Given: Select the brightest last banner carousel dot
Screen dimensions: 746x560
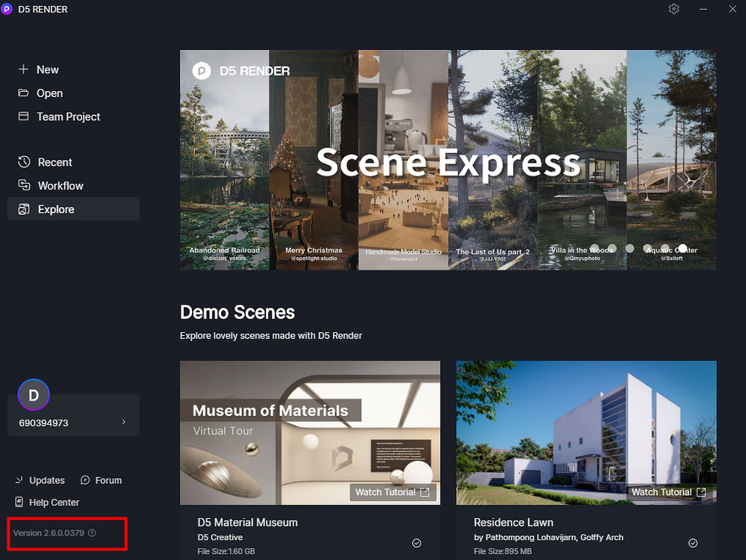Looking at the screenshot, I should click(683, 249).
